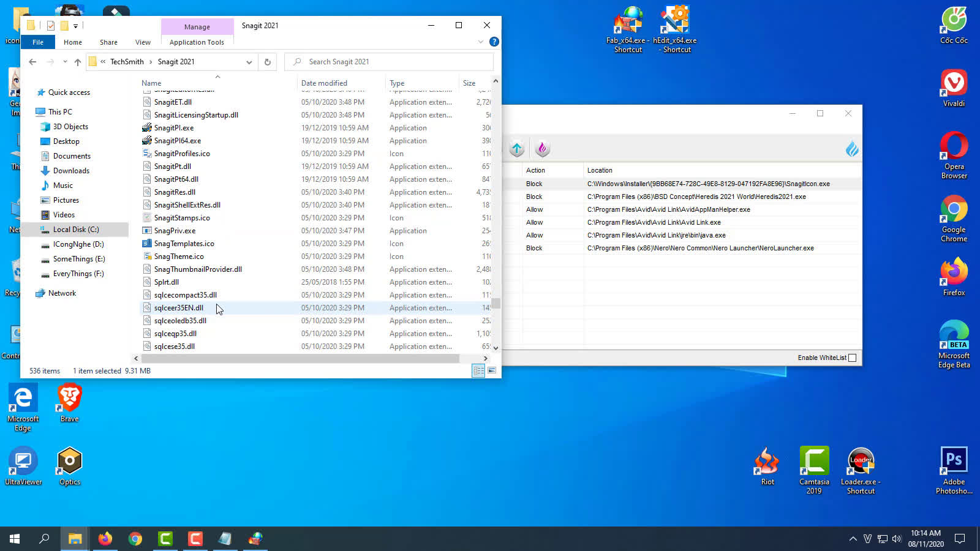This screenshot has height=551, width=980.
Task: Open Loader.exe shortcut on desktop
Action: 861,470
